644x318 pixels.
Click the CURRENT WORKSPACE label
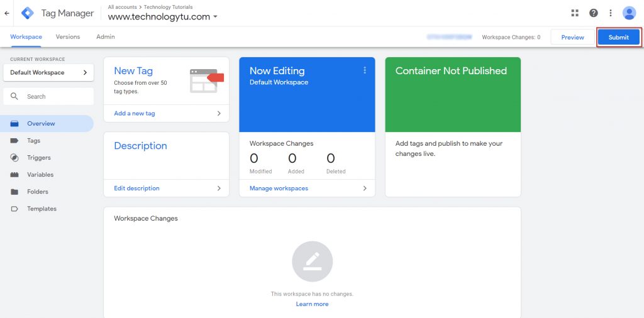pyautogui.click(x=38, y=59)
